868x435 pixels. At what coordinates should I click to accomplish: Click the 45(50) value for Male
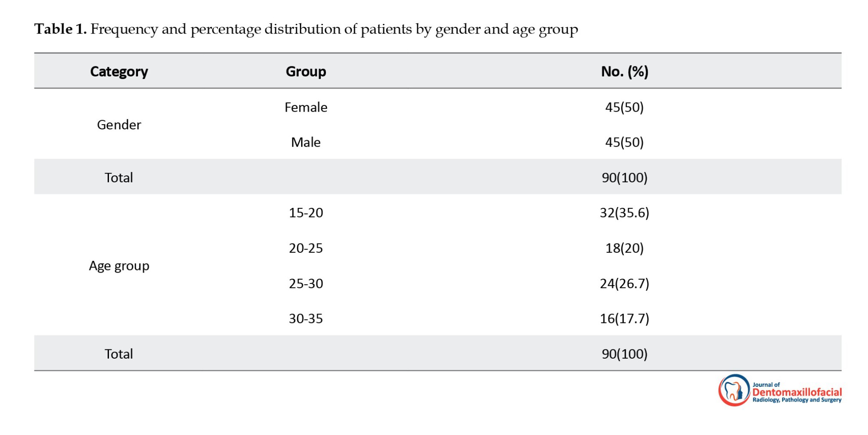(x=624, y=142)
